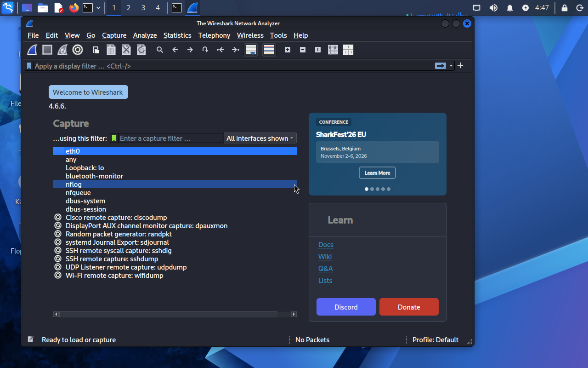Select the eth0 capture interface

(x=175, y=151)
